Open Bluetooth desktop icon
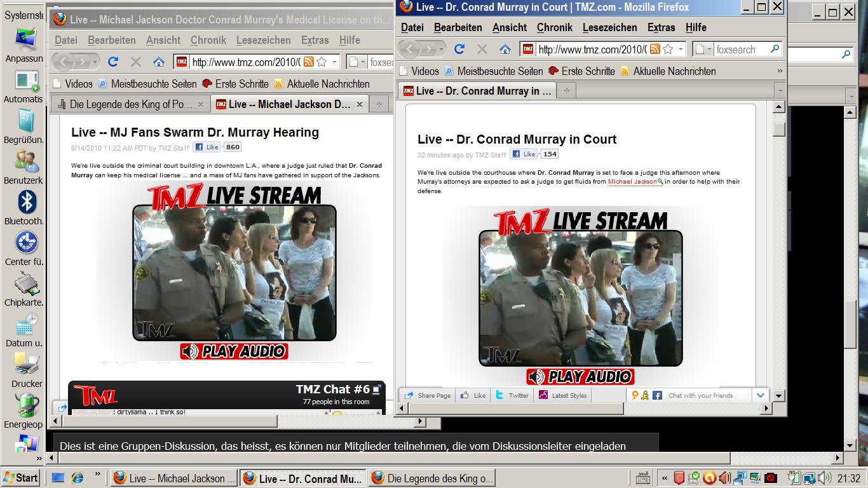This screenshot has height=488, width=868. point(25,203)
